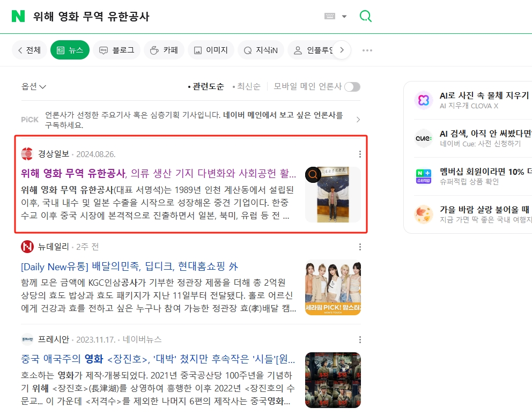Open the 인플루언서 tab
This screenshot has width=532, height=415.
click(312, 50)
